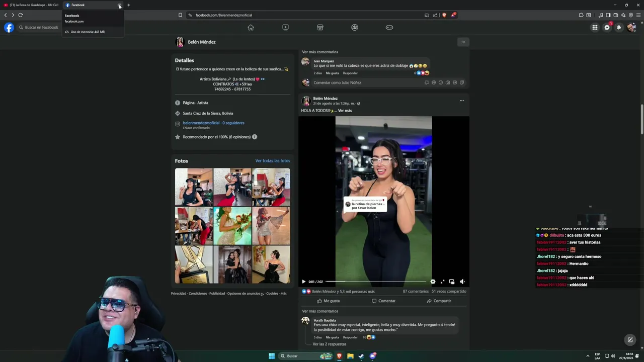This screenshot has height=362, width=644.
Task: Click Cookies footer link
Action: (x=272, y=294)
